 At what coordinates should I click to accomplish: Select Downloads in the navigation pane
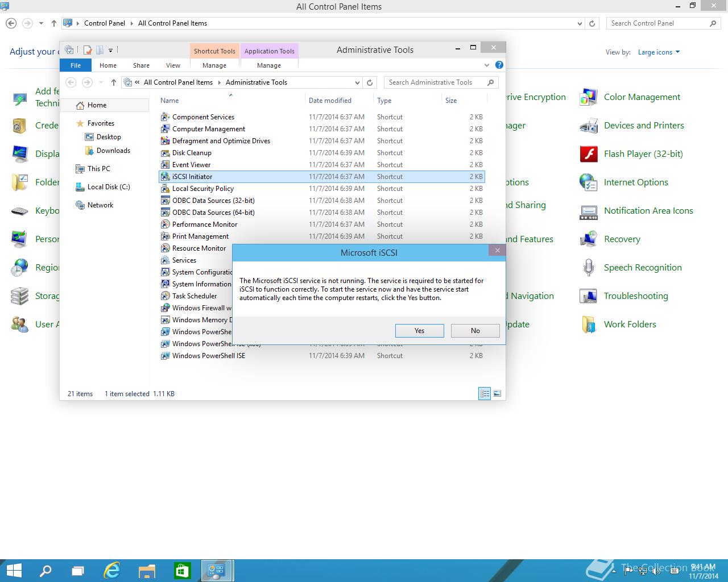[108, 151]
